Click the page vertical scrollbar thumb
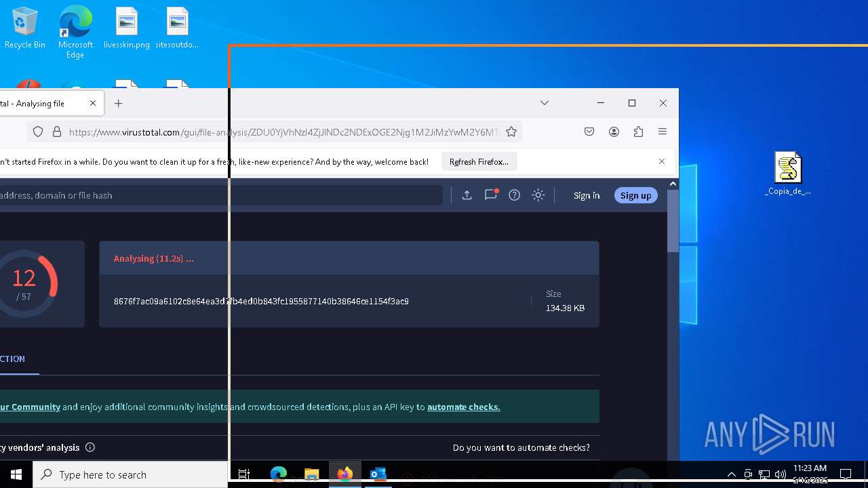868x488 pixels. [673, 220]
